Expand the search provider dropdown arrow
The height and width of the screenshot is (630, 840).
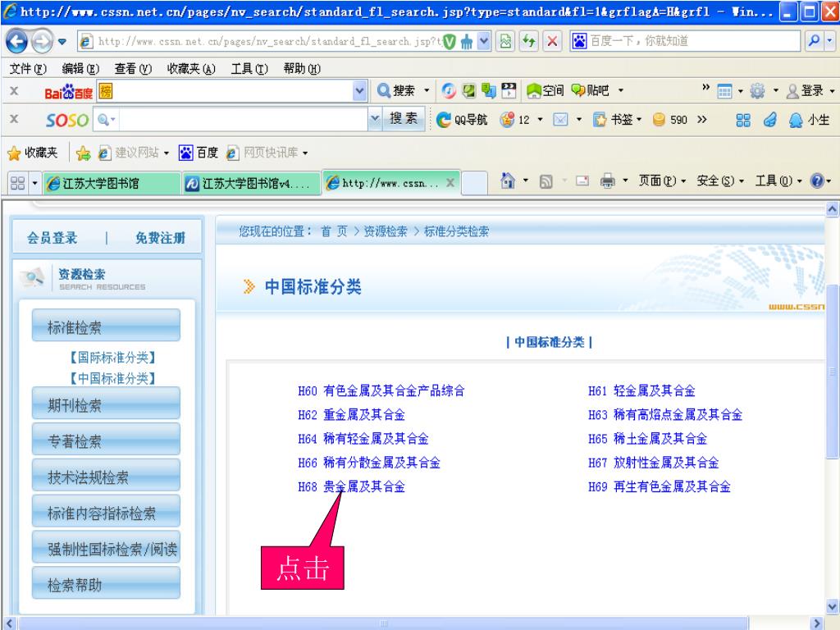[x=830, y=41]
